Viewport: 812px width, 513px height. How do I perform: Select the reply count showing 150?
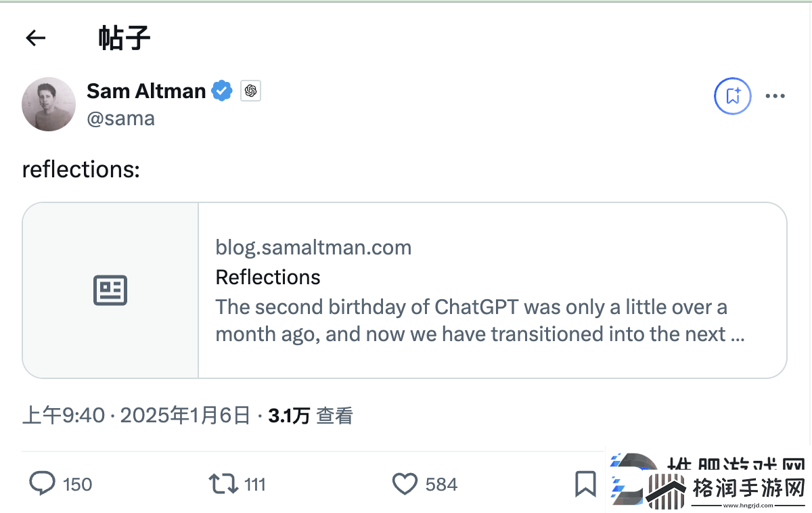pyautogui.click(x=76, y=484)
